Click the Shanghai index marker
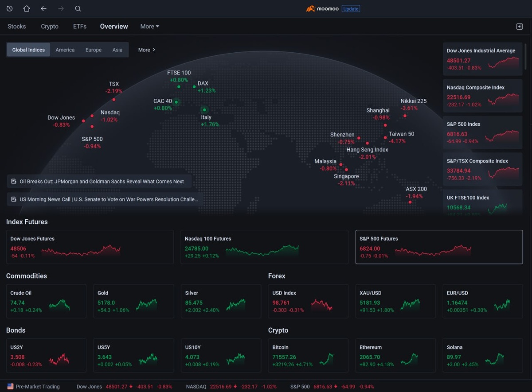Viewport: 532px width, 392px height. [x=386, y=125]
